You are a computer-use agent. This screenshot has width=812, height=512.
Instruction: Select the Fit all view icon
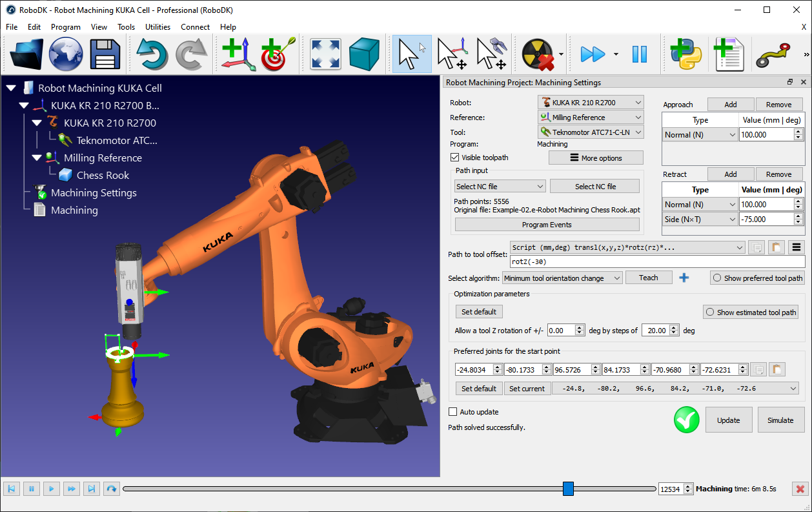coord(325,54)
